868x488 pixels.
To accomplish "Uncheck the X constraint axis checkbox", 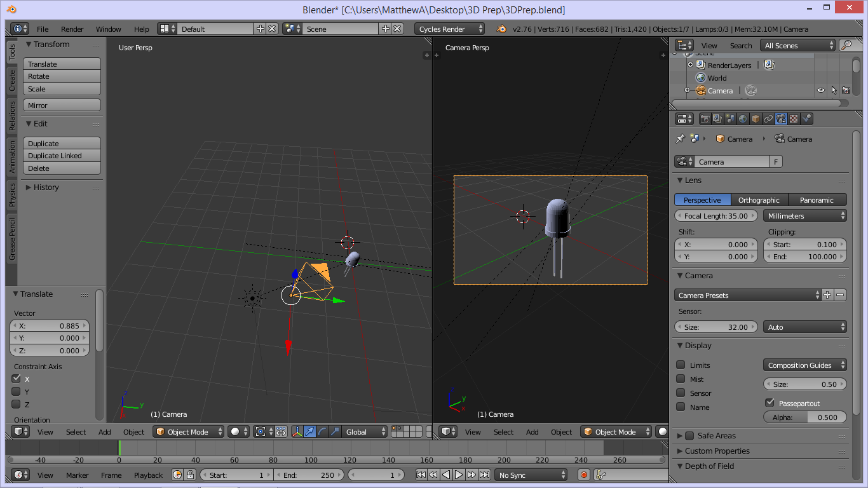I will tap(17, 378).
